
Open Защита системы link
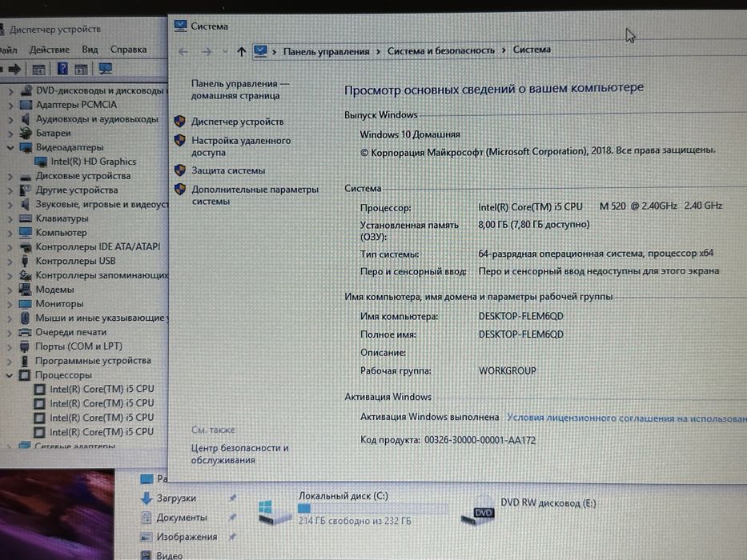228,170
